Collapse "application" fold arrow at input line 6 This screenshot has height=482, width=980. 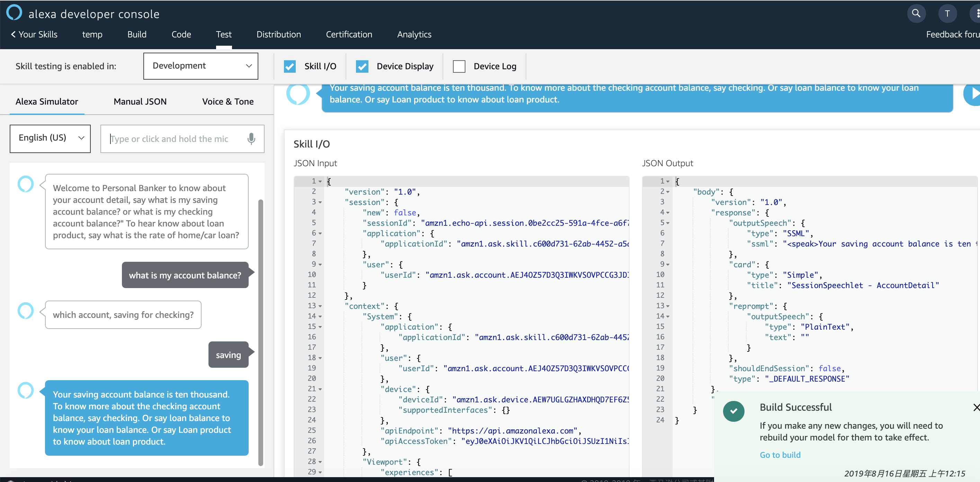[320, 234]
